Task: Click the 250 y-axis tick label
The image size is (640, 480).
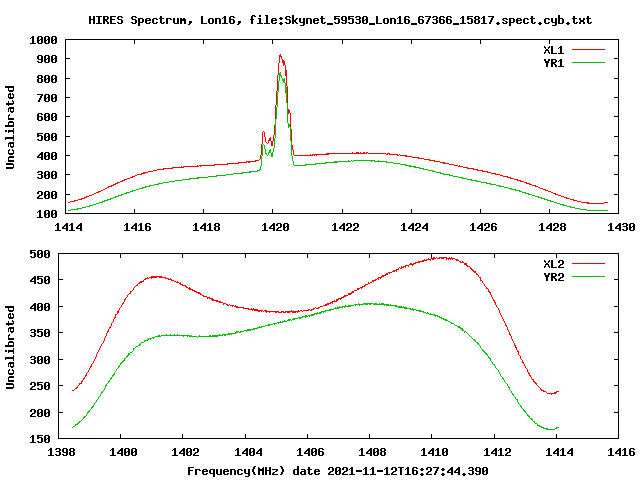Action: [x=40, y=386]
